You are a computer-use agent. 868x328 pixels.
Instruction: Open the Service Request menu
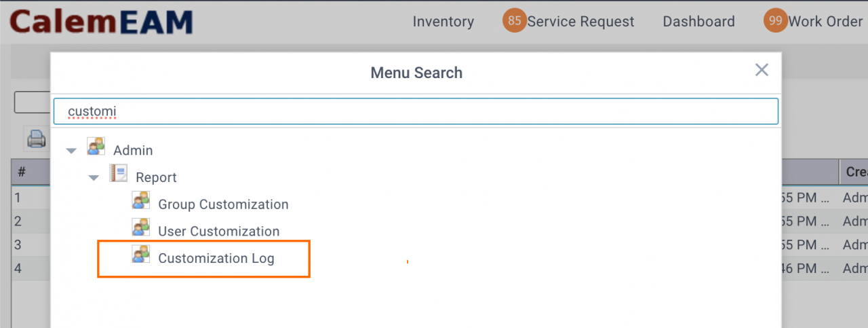click(x=580, y=22)
